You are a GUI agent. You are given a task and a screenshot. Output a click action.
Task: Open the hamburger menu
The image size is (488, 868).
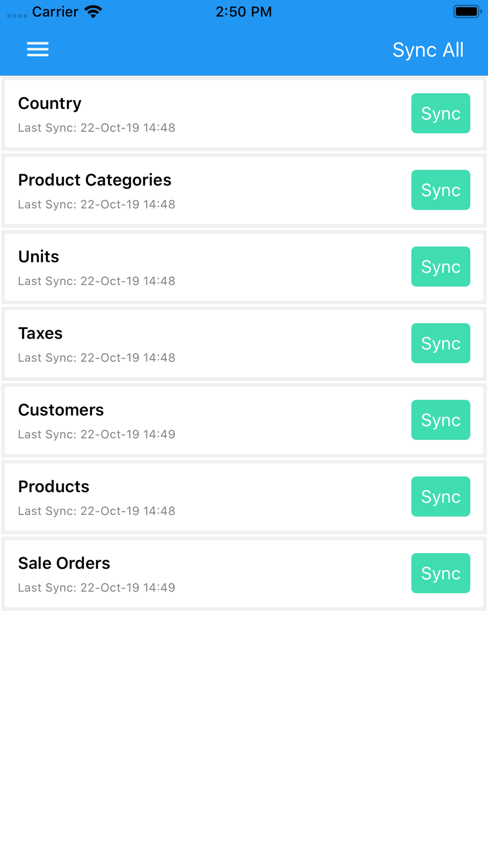38,49
